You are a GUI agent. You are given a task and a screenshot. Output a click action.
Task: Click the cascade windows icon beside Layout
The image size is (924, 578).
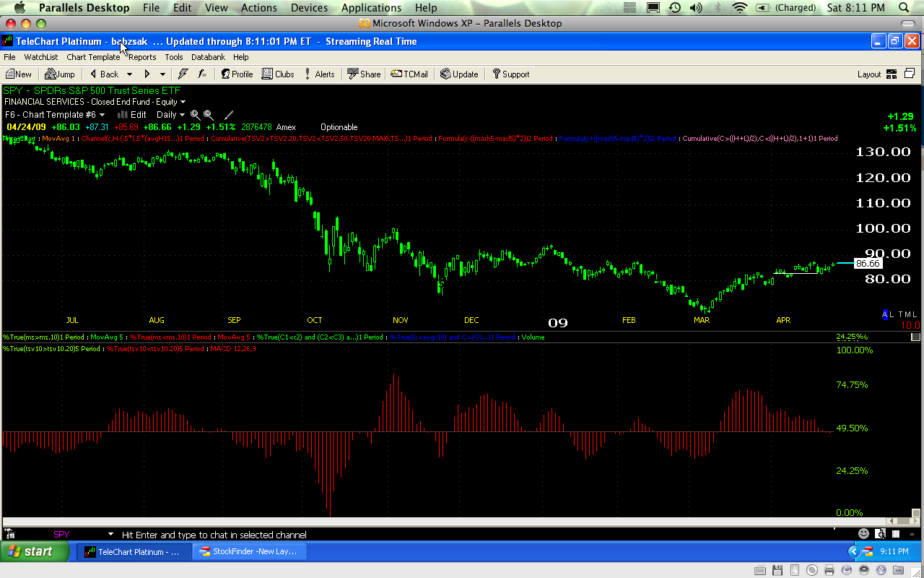[x=910, y=74]
